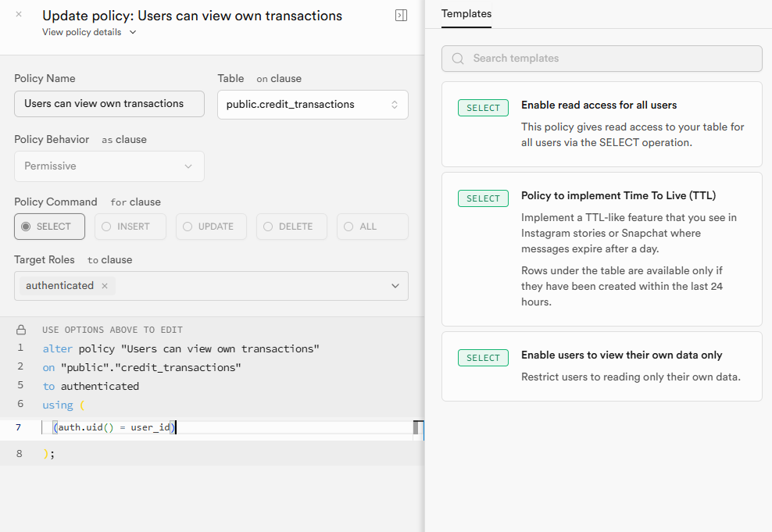Screen dimensions: 772x532
Task: Focus the Search templates field
Action: (609, 59)
